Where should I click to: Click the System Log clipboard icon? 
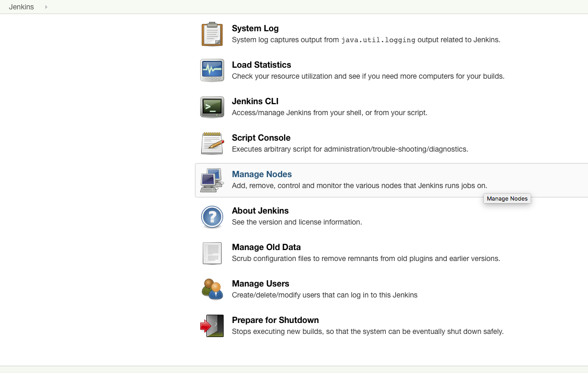[x=212, y=34]
